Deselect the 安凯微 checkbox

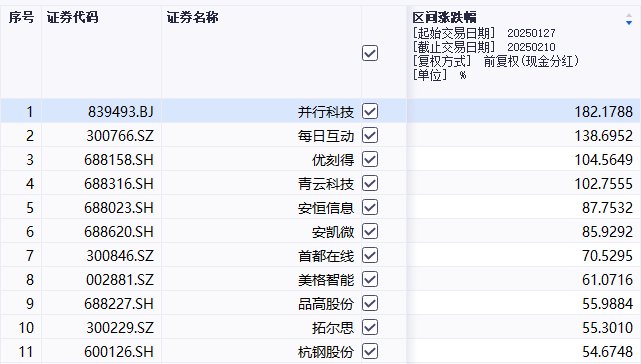(370, 231)
